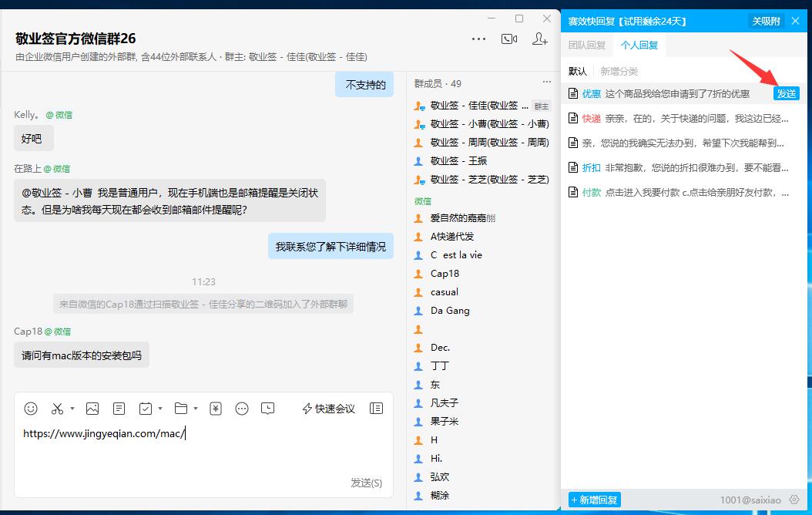Click the more options ellipsis icon in toolbar
Viewport: 812px width, 515px height.
coord(242,409)
